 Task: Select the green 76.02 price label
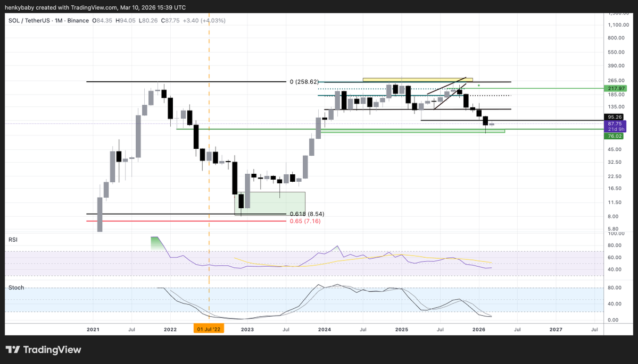[x=615, y=136]
